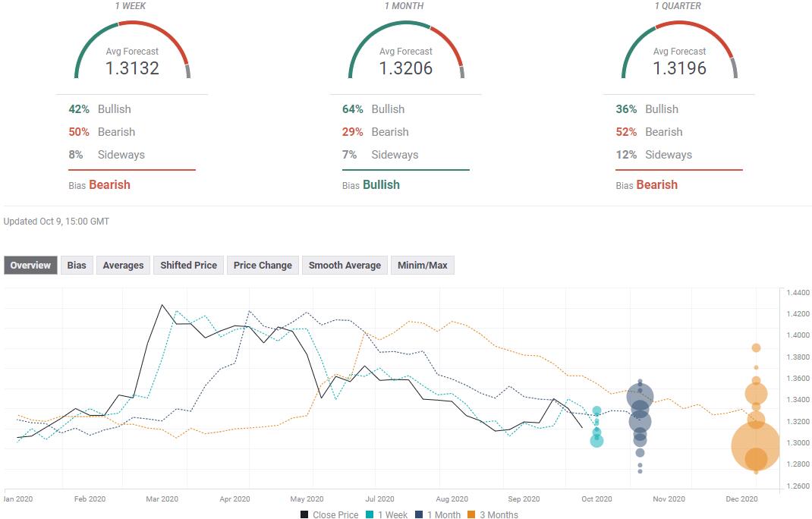The height and width of the screenshot is (519, 812).
Task: Open the Minim/Max tab
Action: click(x=423, y=266)
